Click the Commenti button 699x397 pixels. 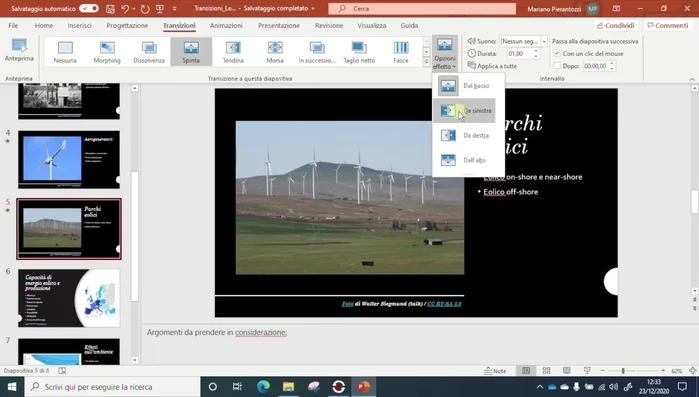pyautogui.click(x=668, y=25)
